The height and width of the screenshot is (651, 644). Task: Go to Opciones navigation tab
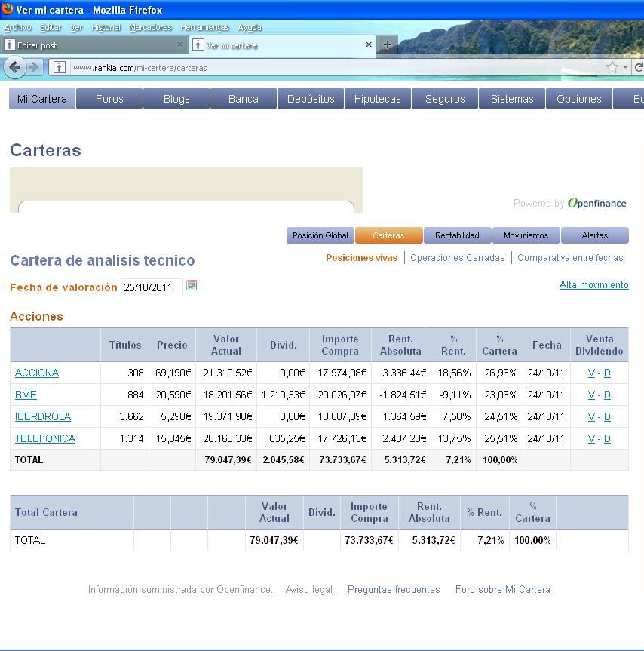point(579,99)
